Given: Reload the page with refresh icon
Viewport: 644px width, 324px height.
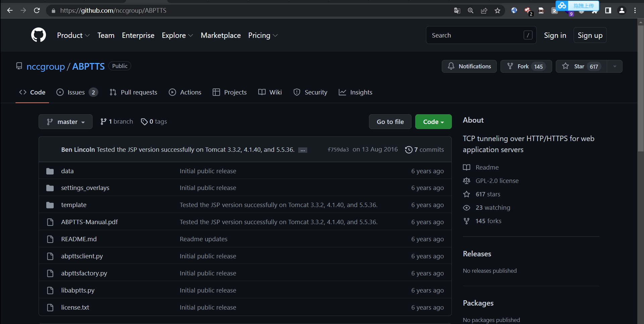Looking at the screenshot, I should 37,10.
